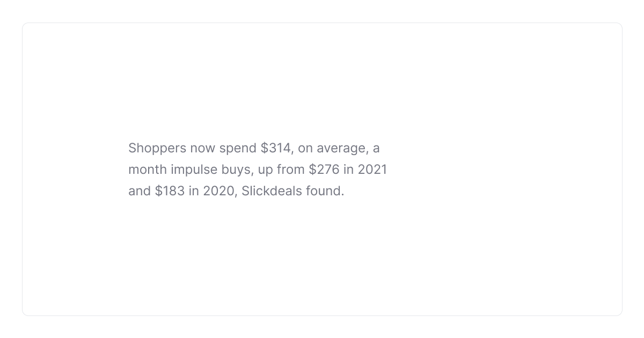
Task: Click the word "up" in the second line
Action: tap(265, 170)
